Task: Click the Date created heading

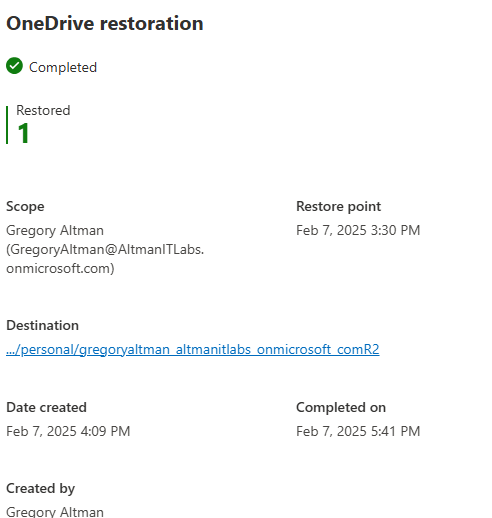Action: 46,407
